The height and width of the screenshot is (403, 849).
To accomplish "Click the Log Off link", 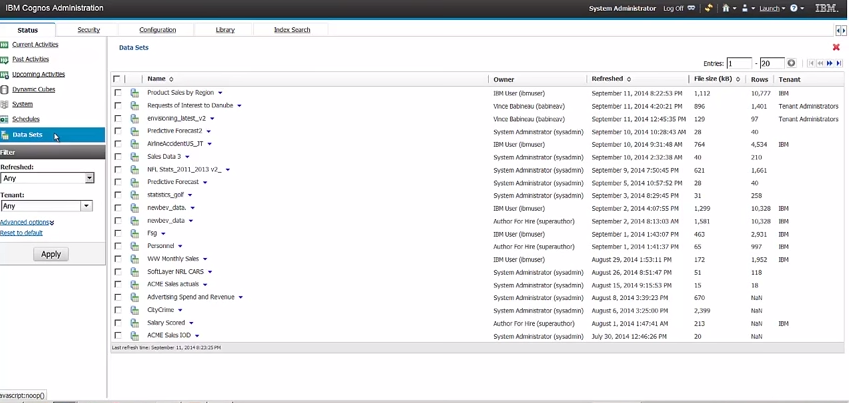I will pyautogui.click(x=674, y=9).
